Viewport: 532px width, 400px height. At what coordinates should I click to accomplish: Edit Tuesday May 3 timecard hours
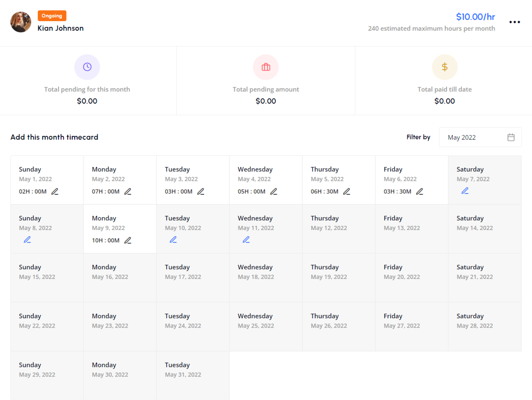coord(201,191)
